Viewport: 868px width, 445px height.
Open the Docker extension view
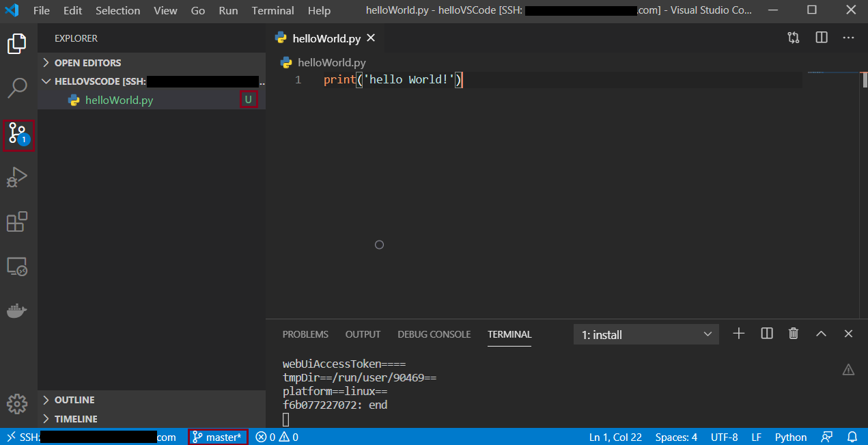[x=18, y=310]
